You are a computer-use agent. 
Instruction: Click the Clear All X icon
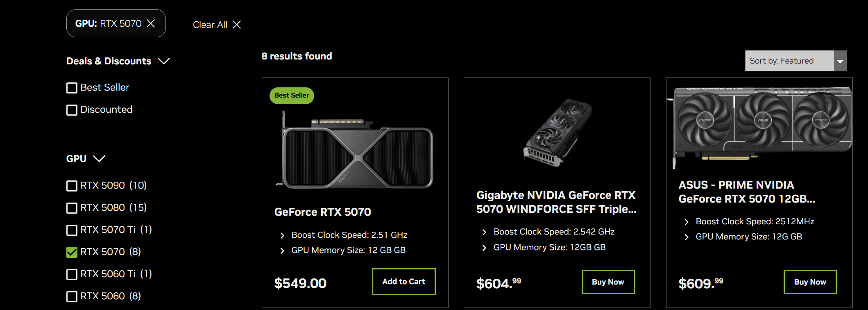click(x=237, y=25)
